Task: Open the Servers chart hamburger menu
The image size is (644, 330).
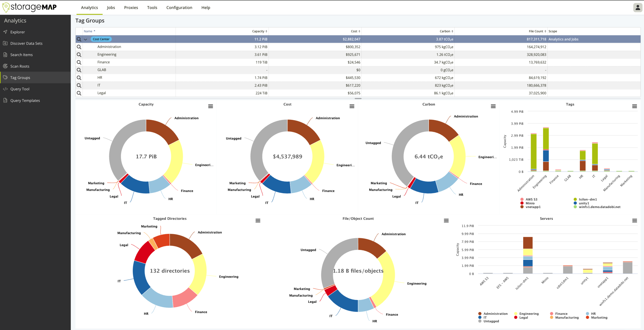Action: 634,221
